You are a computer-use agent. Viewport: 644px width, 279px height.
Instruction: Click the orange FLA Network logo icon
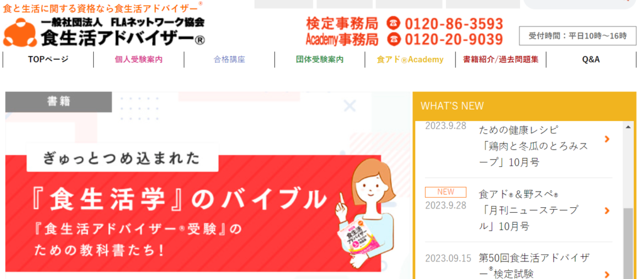20,33
